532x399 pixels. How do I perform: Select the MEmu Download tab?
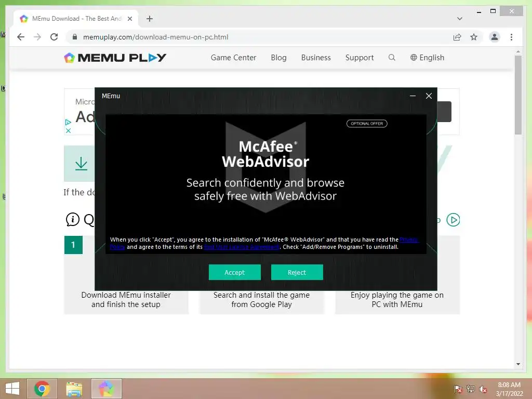(x=76, y=19)
